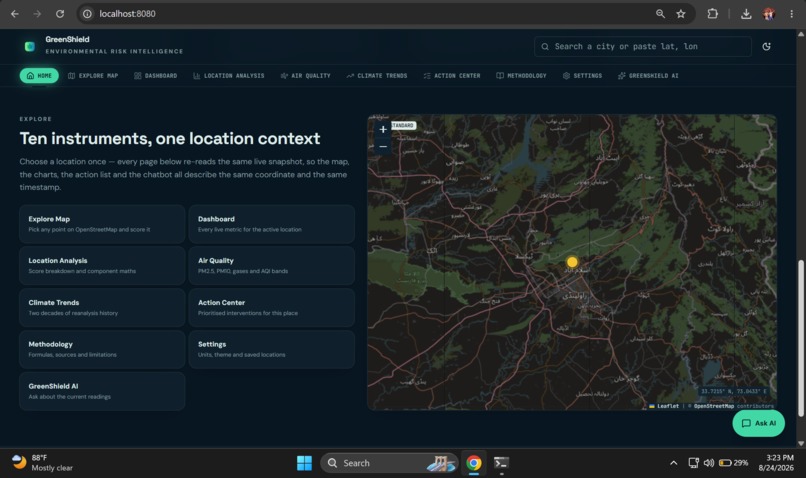Screen dimensions: 806x478
Task: Go back with browser back arrow
Action: coord(14,14)
